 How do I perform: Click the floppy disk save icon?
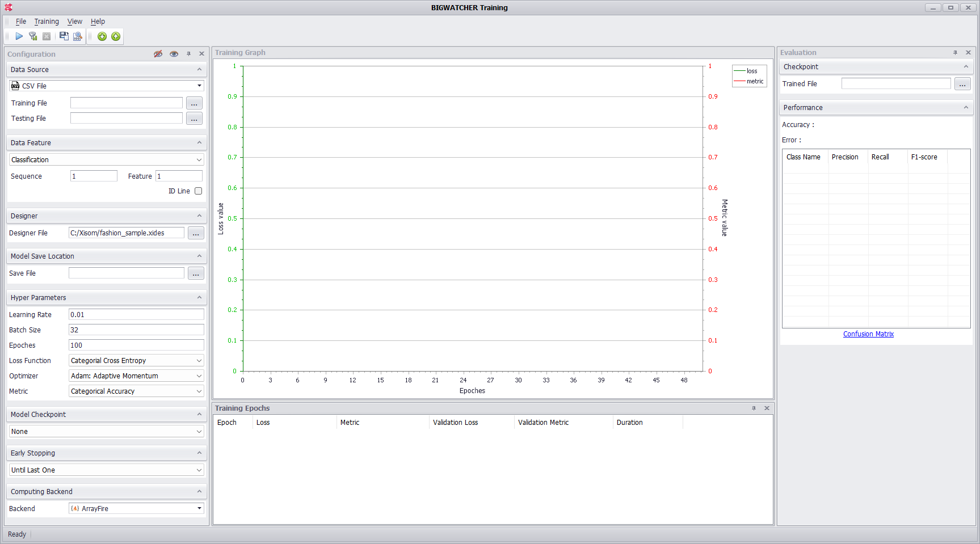64,36
